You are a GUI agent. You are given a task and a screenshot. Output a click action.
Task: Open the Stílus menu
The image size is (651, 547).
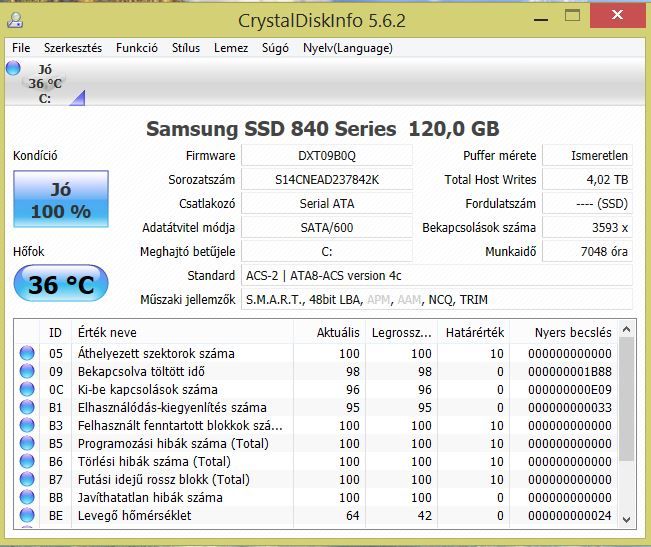[x=186, y=48]
